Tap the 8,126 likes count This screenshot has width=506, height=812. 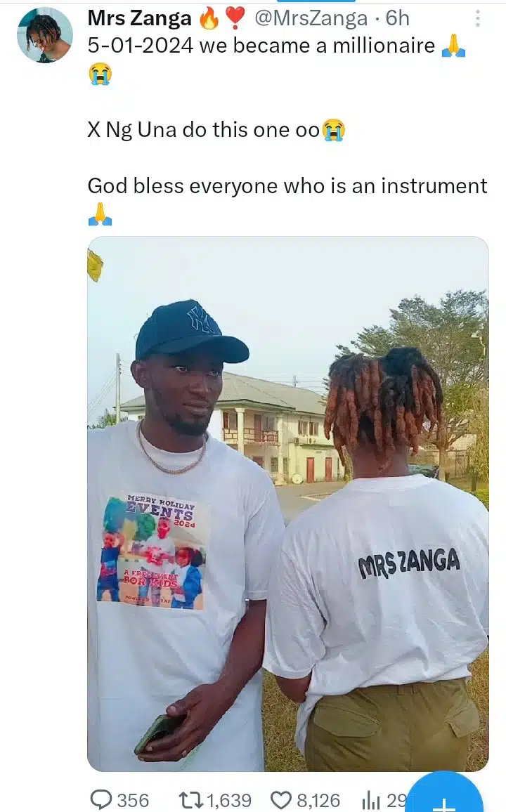(318, 800)
